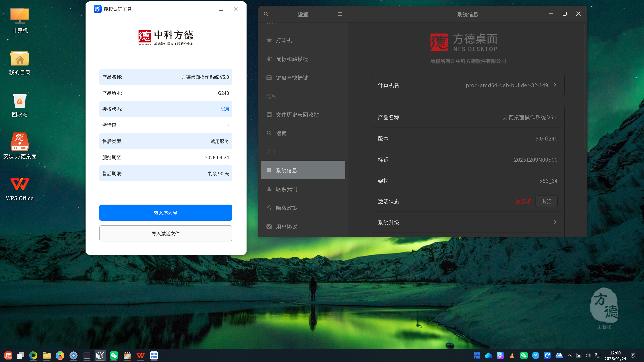Image resolution: width=644 pixels, height=362 pixels.
Task: Click the volume icon in system tray
Action: (588, 355)
